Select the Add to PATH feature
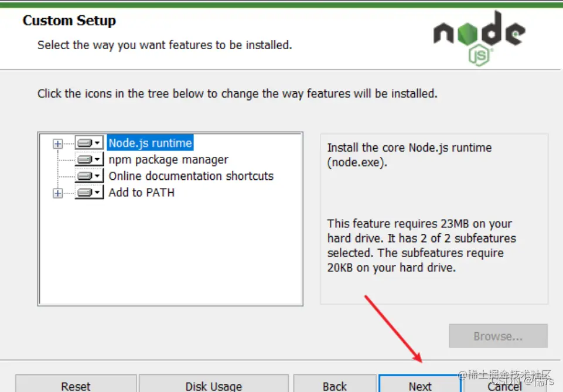 coord(141,192)
